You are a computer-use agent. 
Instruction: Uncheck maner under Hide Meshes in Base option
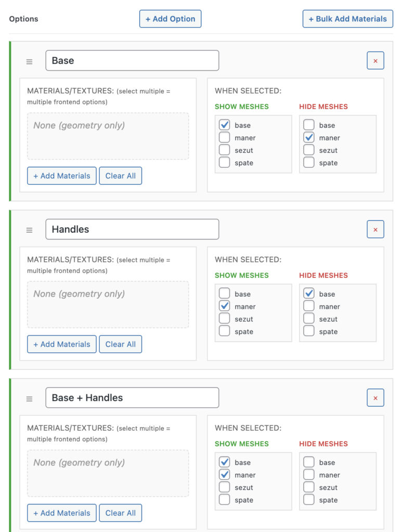click(x=309, y=138)
